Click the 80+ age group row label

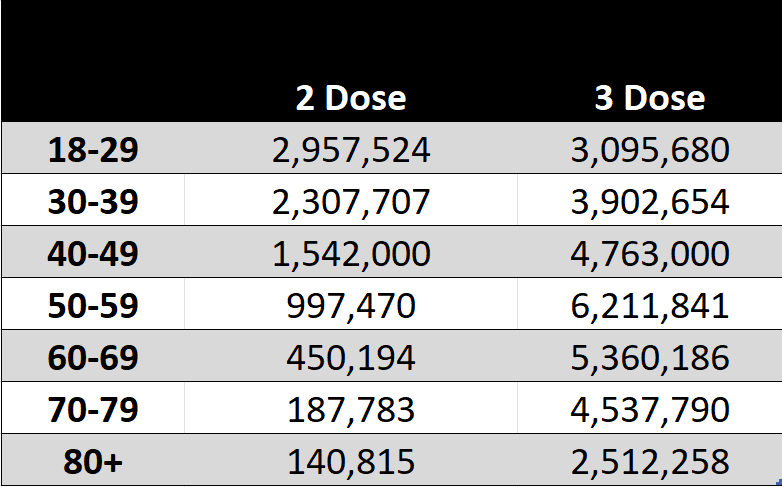click(93, 461)
